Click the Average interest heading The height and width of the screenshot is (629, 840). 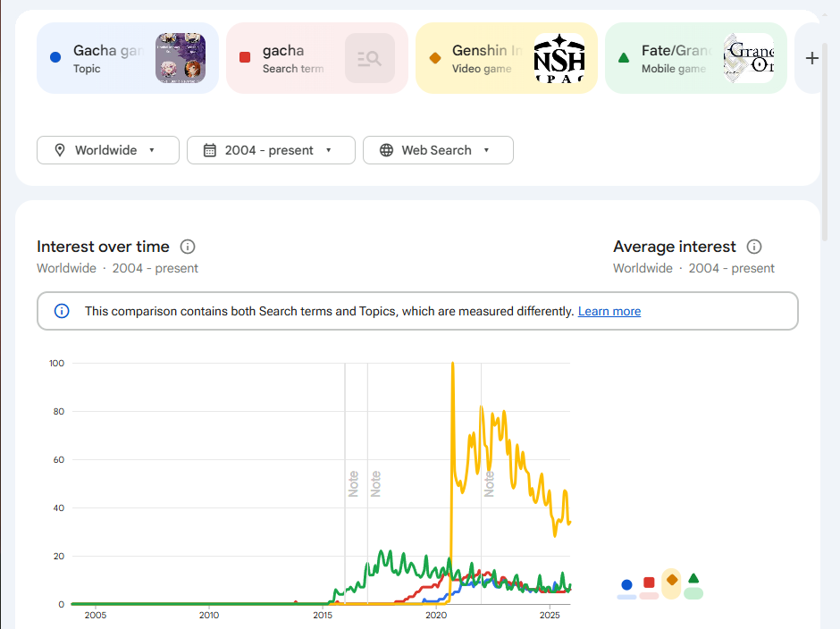(x=675, y=247)
